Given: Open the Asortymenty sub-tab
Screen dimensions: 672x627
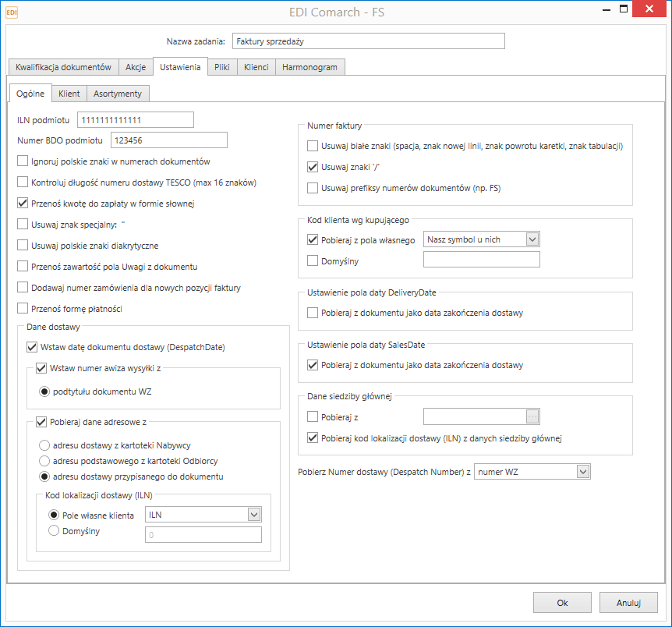Looking at the screenshot, I should pyautogui.click(x=118, y=94).
